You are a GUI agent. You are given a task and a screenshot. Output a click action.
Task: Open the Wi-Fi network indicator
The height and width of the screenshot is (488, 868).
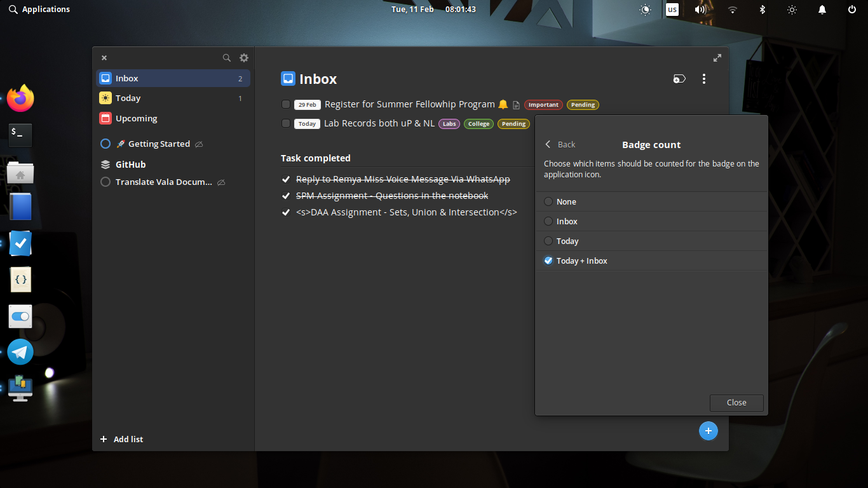click(x=733, y=10)
